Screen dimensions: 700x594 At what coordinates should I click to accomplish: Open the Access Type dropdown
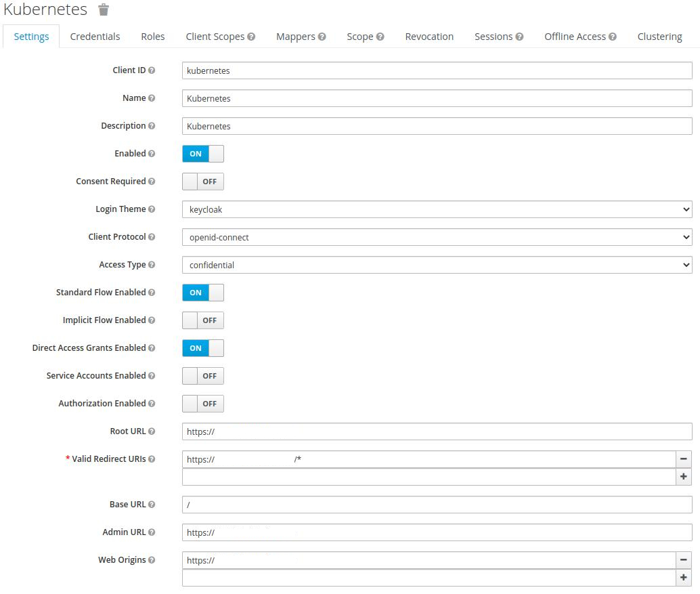(437, 264)
